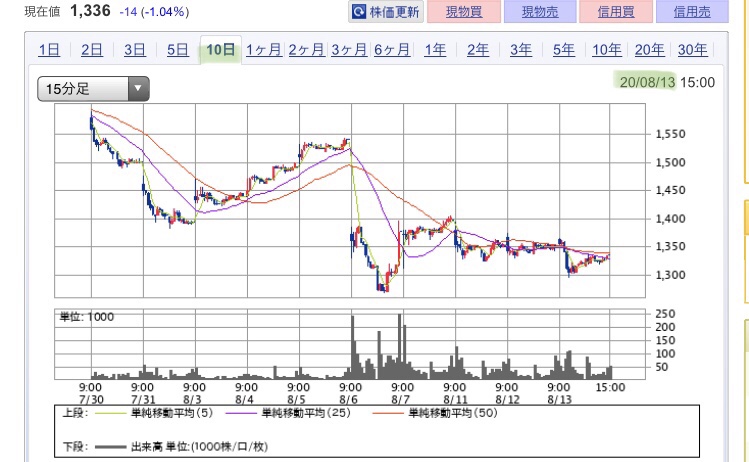This screenshot has width=749, height=462.
Task: Select the 10日 period tab
Action: tap(221, 50)
